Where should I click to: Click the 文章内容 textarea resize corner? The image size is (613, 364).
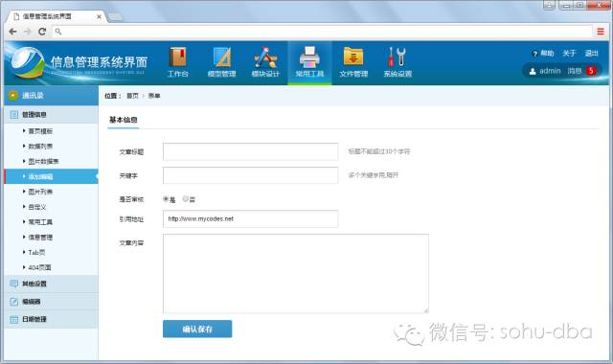coord(425,310)
